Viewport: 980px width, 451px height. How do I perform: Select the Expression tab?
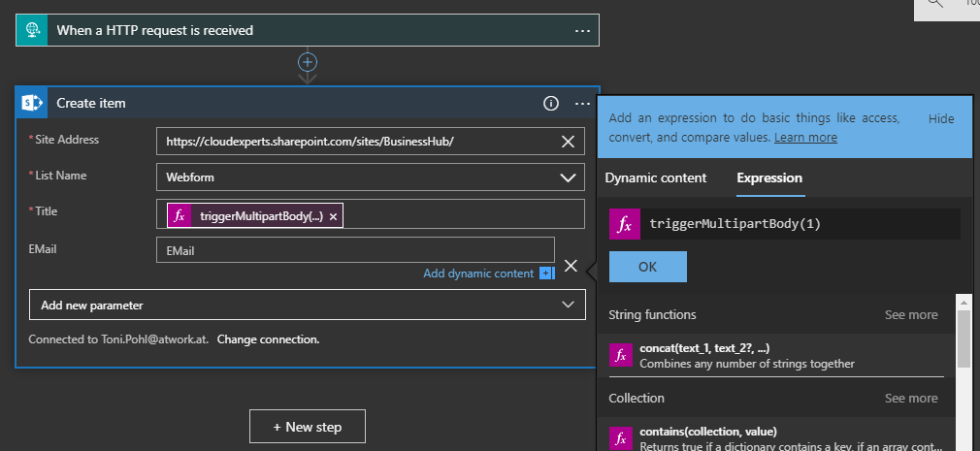click(768, 177)
